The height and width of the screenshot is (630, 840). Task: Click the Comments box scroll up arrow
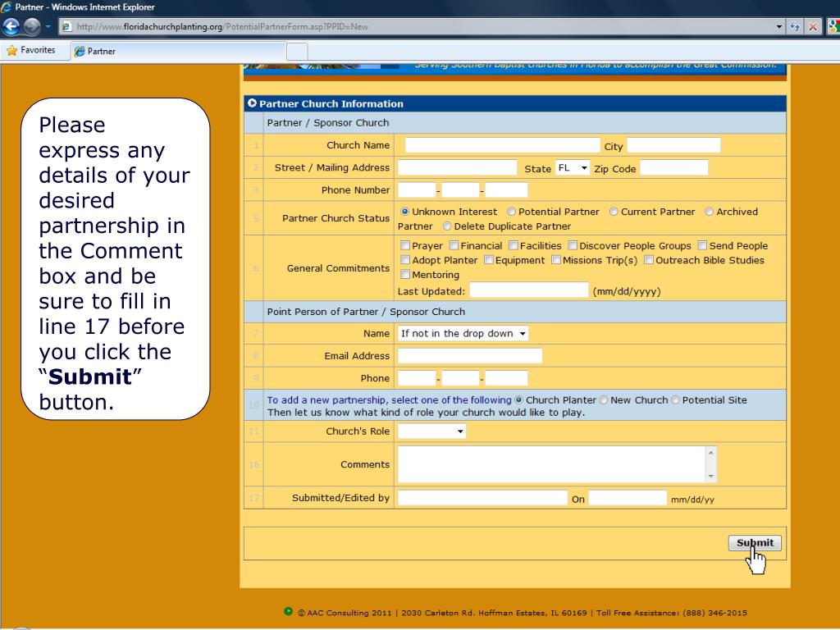click(x=711, y=453)
